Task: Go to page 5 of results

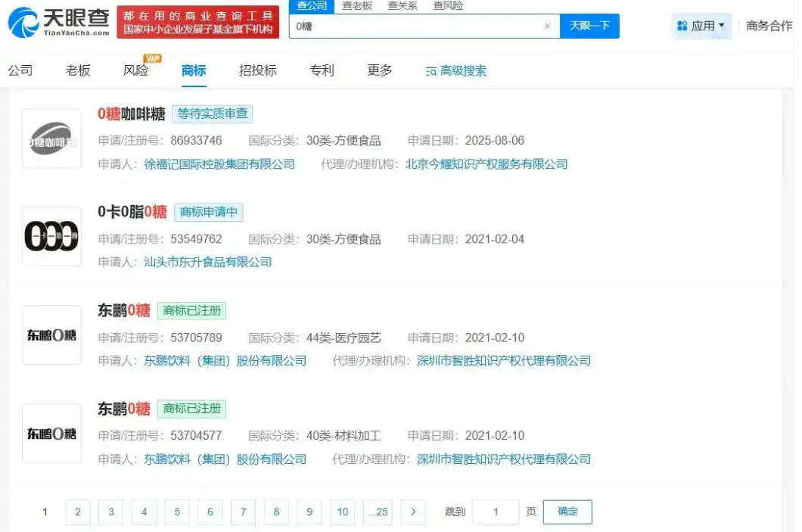Action: point(177,512)
